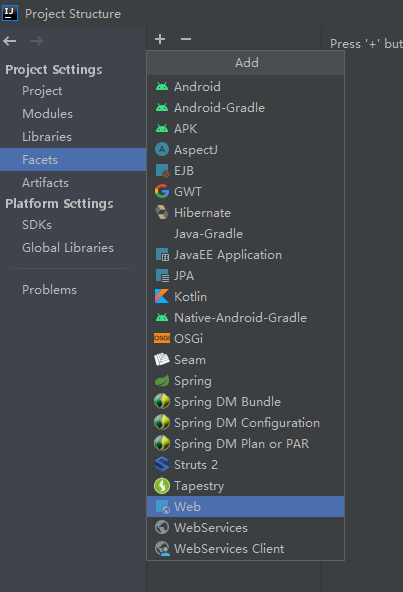Select Tapestry facet entry
This screenshot has width=403, height=592.
coord(246,486)
